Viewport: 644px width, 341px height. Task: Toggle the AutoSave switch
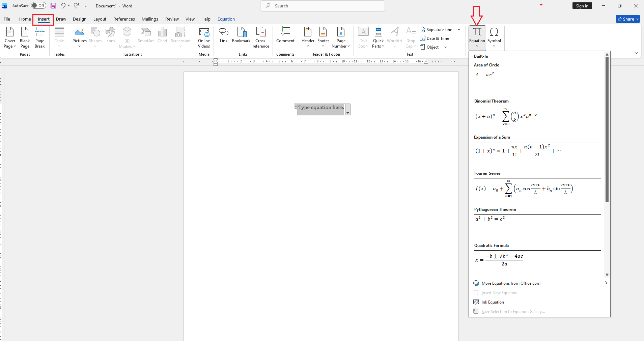pyautogui.click(x=38, y=6)
